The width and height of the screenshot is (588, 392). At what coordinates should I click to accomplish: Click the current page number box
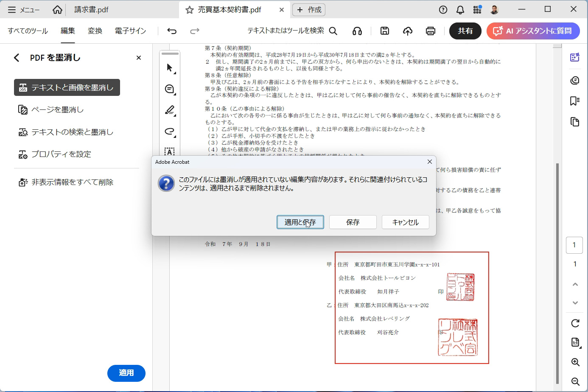(574, 245)
